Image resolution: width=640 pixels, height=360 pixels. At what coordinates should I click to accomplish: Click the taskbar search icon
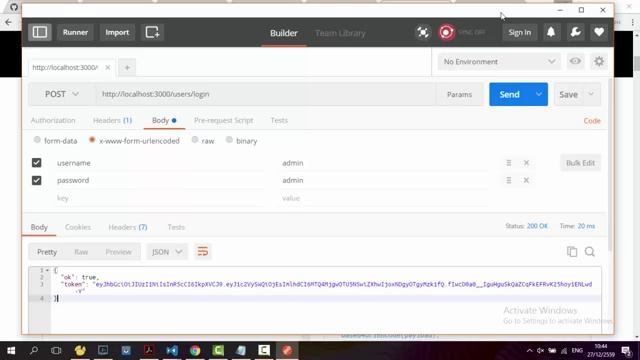click(x=34, y=351)
